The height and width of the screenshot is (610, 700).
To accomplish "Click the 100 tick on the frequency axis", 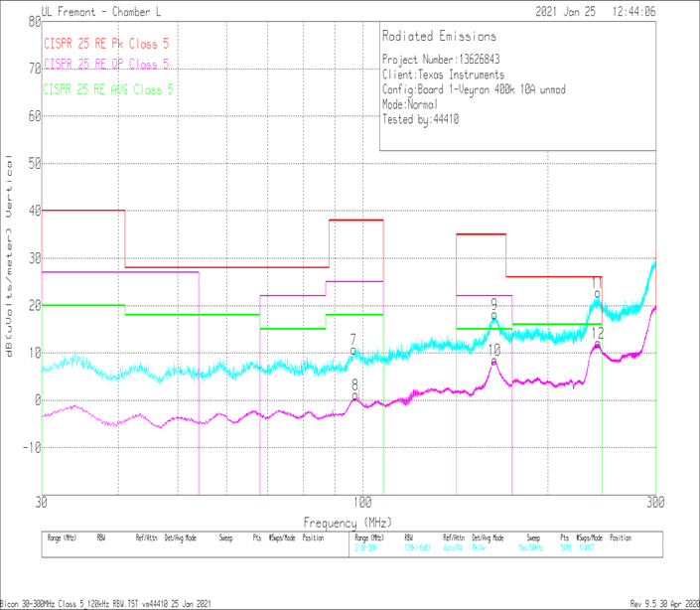I will [361, 504].
